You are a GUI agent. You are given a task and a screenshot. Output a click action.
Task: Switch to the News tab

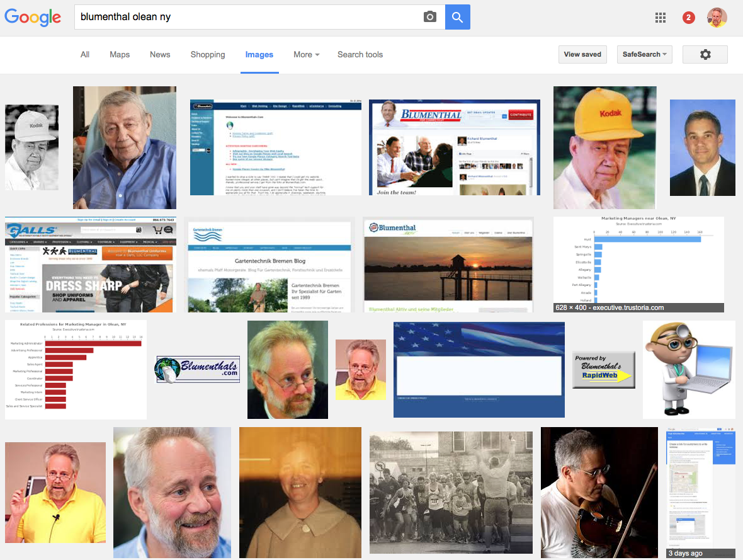160,55
